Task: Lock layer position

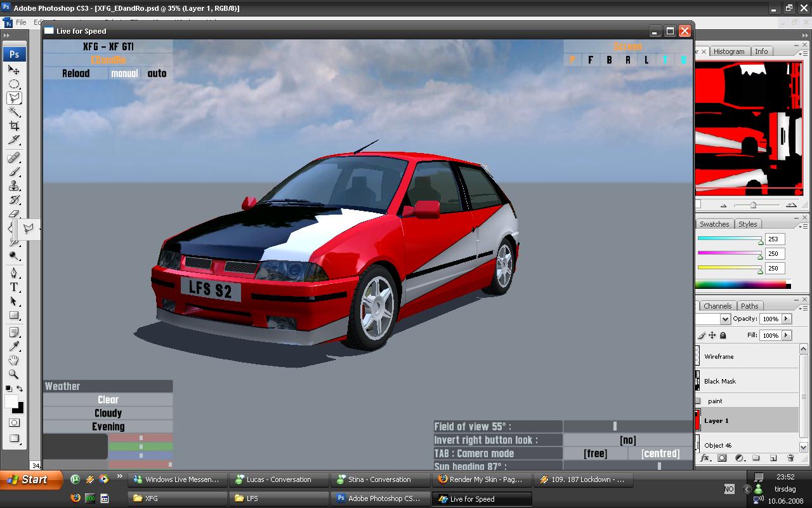Action: 712,335
